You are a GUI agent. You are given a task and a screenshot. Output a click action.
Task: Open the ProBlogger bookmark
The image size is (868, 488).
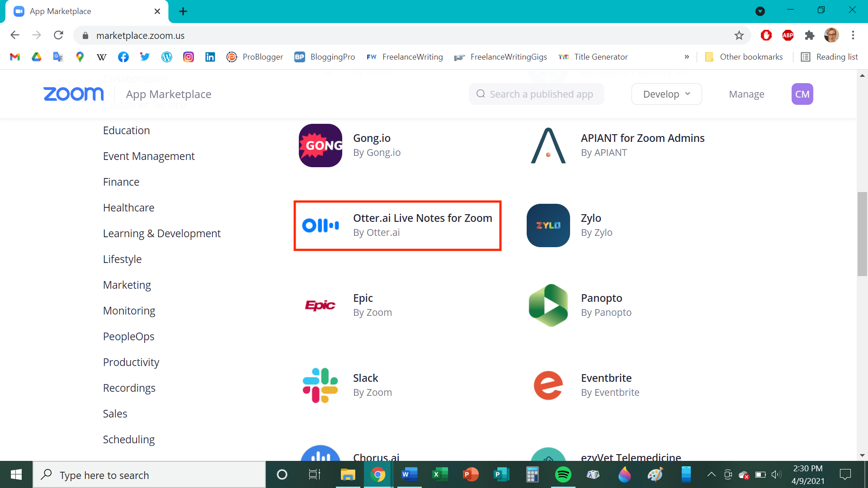(x=255, y=57)
